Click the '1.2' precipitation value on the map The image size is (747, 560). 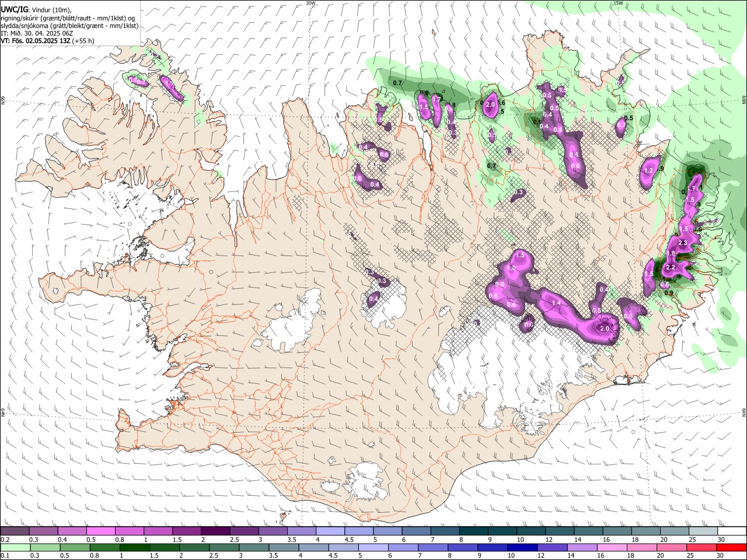(648, 171)
